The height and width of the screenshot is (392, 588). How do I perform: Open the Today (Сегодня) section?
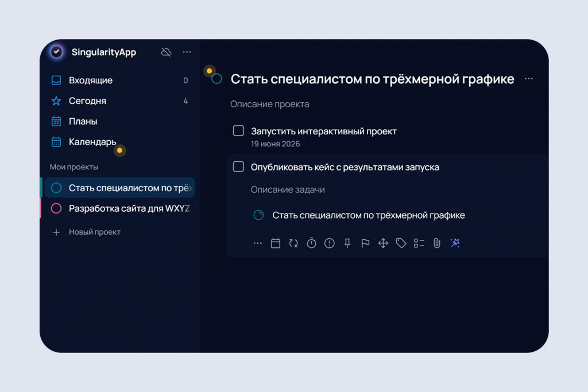click(x=119, y=101)
